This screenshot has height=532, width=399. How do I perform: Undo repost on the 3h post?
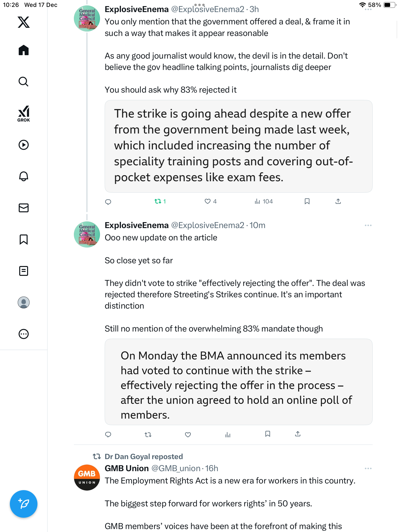[x=158, y=201]
